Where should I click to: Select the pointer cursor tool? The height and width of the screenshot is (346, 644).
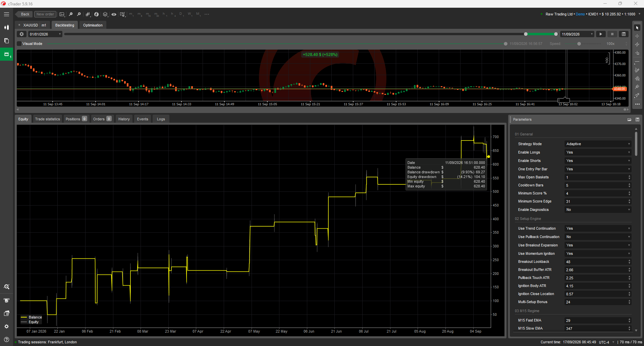[637, 28]
